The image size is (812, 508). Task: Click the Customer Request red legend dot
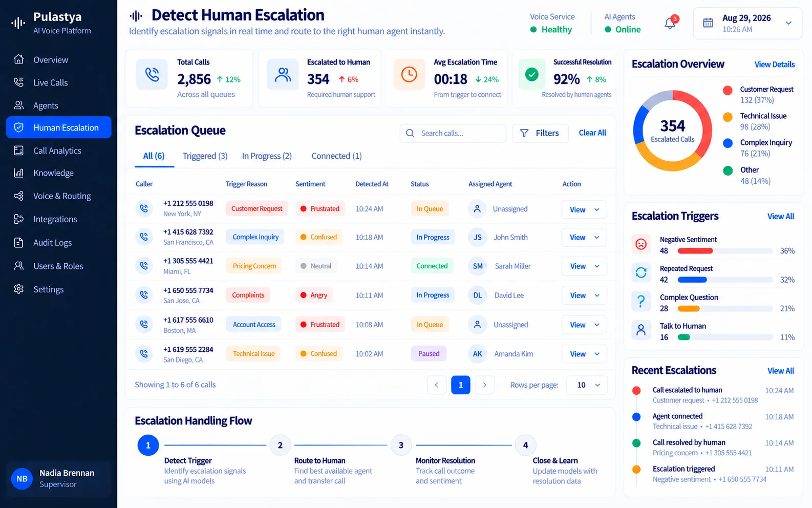[x=728, y=91]
